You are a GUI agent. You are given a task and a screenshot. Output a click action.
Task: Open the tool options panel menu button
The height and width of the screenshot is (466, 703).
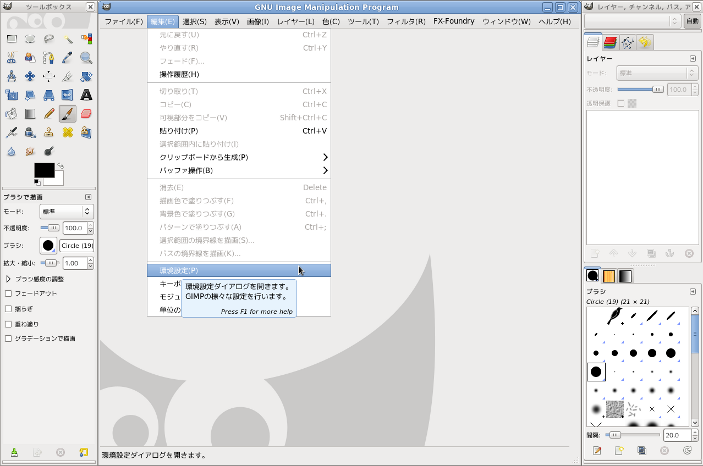[88, 197]
